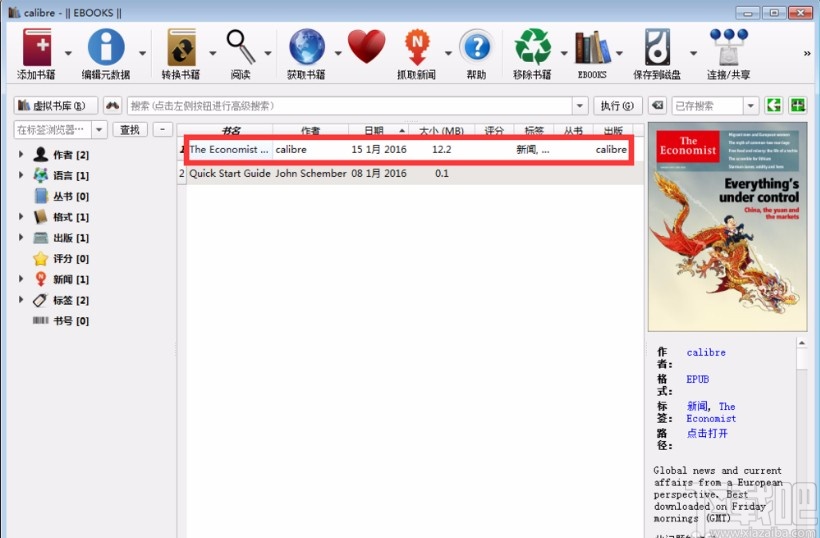Screen dimensions: 820x538
Task: Click the Virtual library button
Action: click(x=56, y=106)
